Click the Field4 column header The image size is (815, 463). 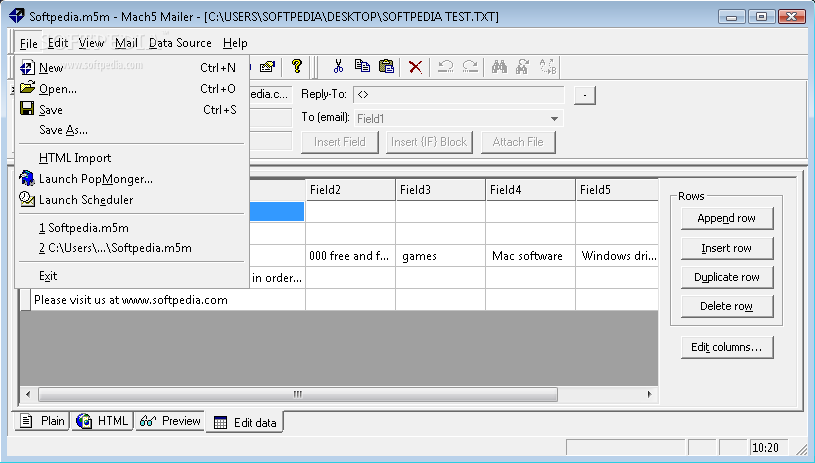(x=530, y=190)
